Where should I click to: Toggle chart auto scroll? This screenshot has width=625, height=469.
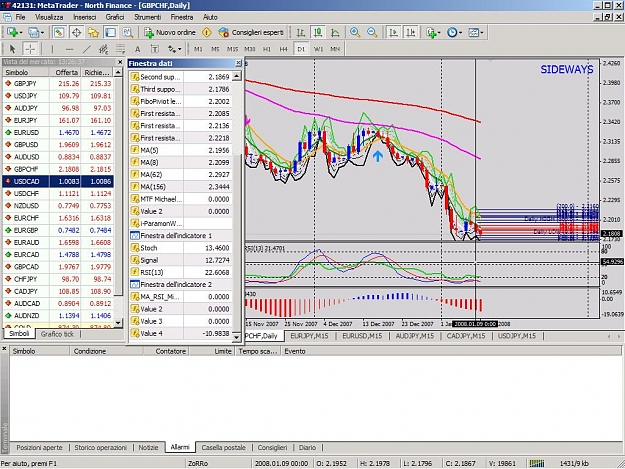(393, 33)
